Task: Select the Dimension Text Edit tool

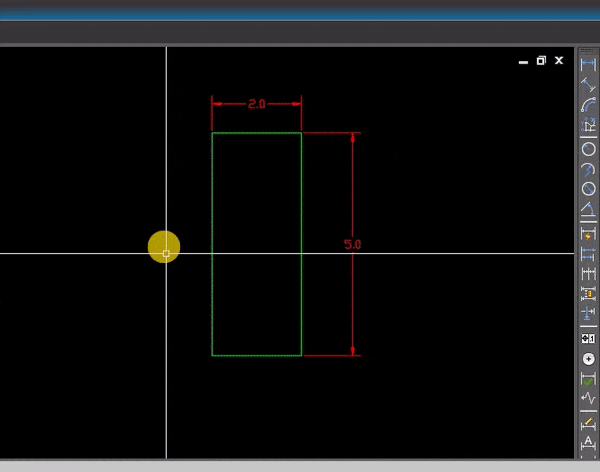Action: click(588, 443)
